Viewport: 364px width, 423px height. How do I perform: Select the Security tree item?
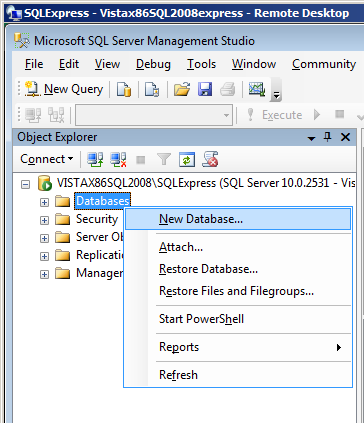[97, 219]
